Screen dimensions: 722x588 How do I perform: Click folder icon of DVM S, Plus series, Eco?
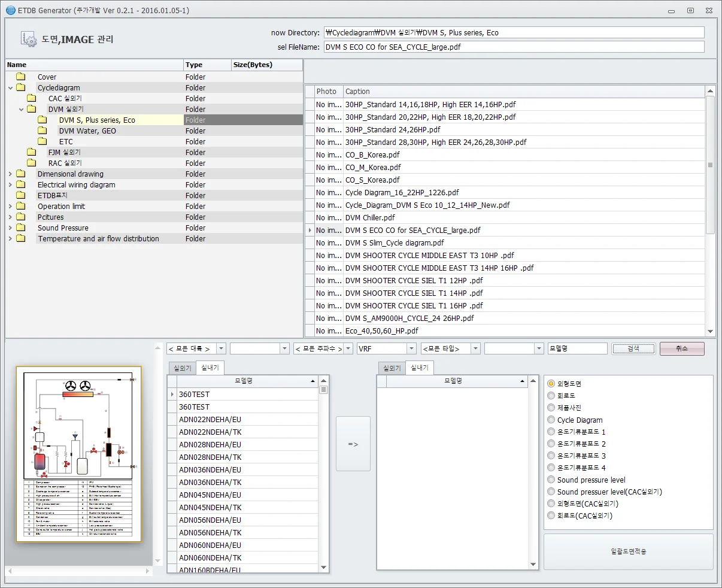[43, 120]
